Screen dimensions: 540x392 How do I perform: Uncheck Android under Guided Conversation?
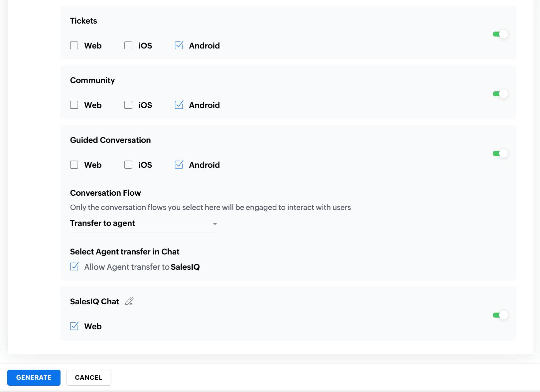click(179, 165)
